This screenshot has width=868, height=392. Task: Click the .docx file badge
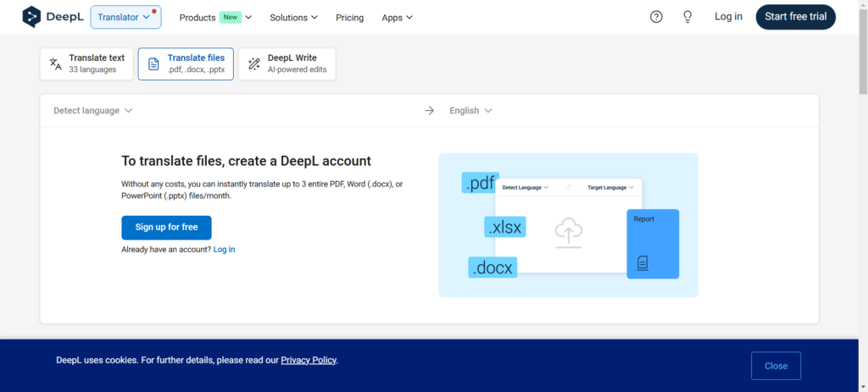492,268
